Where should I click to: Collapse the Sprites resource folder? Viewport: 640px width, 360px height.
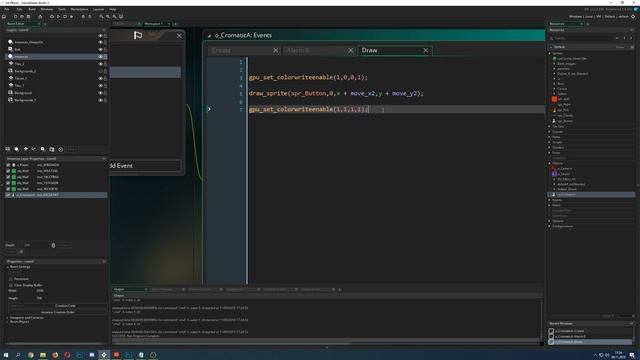click(x=550, y=53)
